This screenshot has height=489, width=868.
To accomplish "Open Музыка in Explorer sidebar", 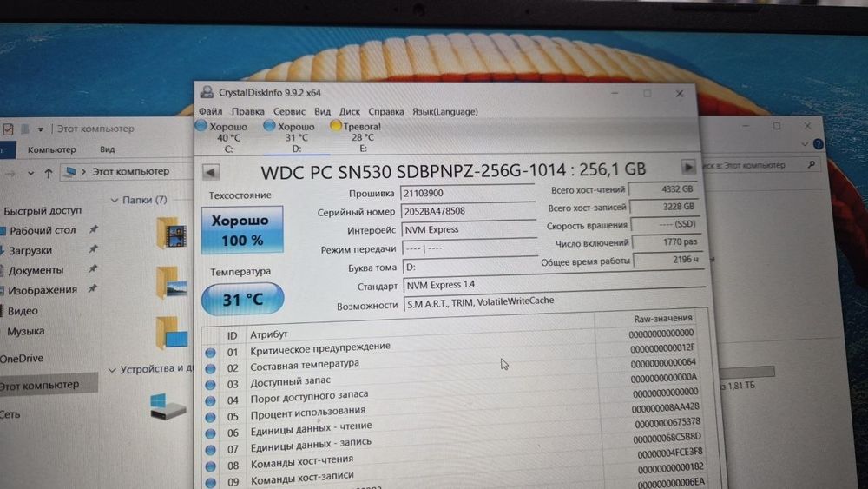I will click(25, 331).
